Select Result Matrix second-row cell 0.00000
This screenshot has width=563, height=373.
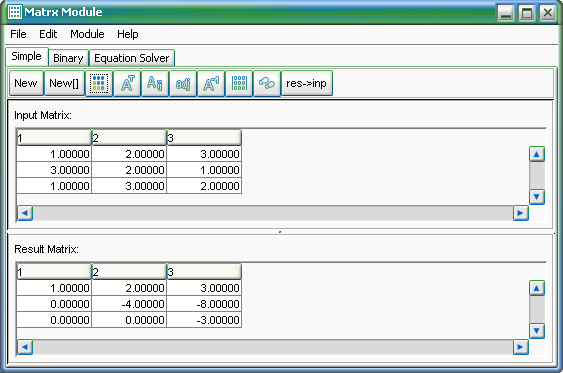coord(54,304)
